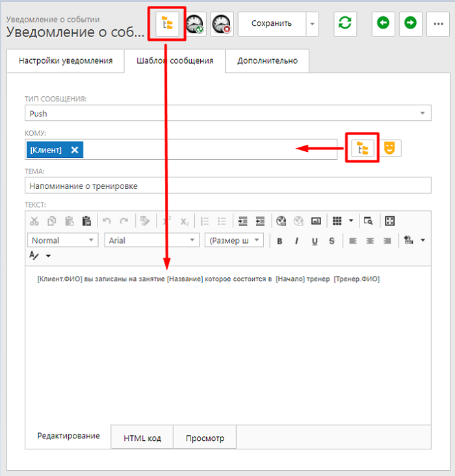
Task: Click the Format painter brush icon
Action: 145,221
